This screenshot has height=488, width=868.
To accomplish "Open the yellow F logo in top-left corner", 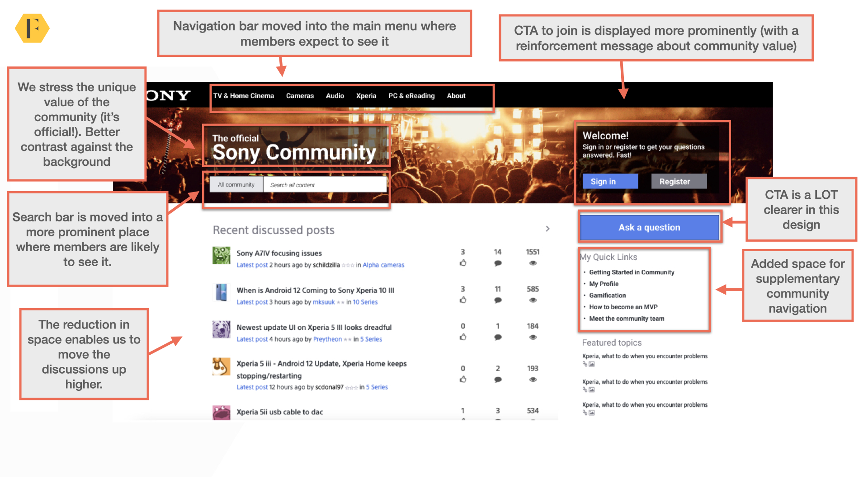I will tap(32, 28).
